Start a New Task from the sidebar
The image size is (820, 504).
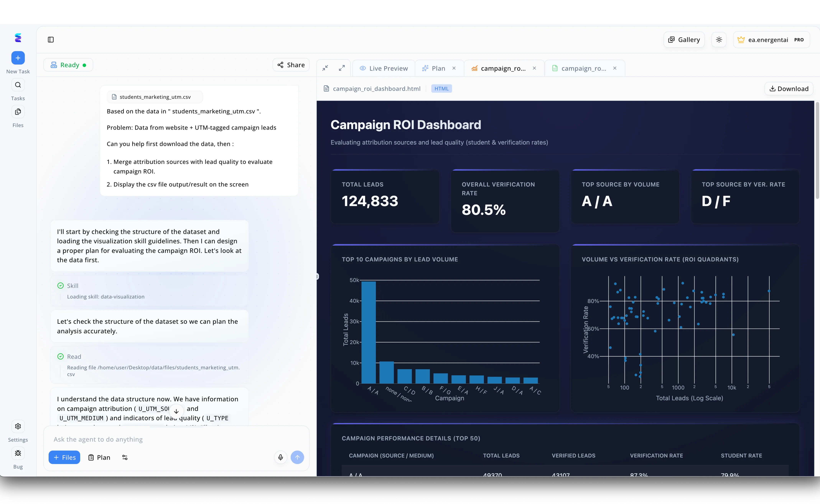[18, 58]
